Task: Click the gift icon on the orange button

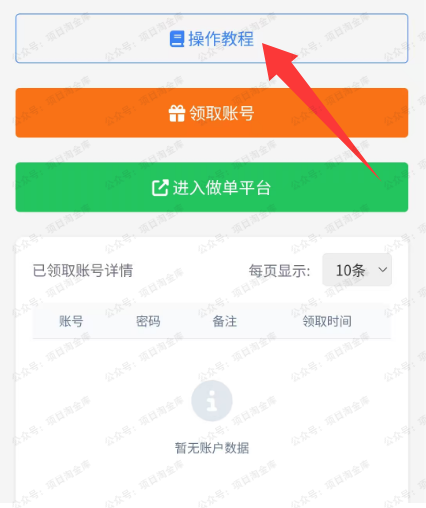Action: tap(177, 113)
